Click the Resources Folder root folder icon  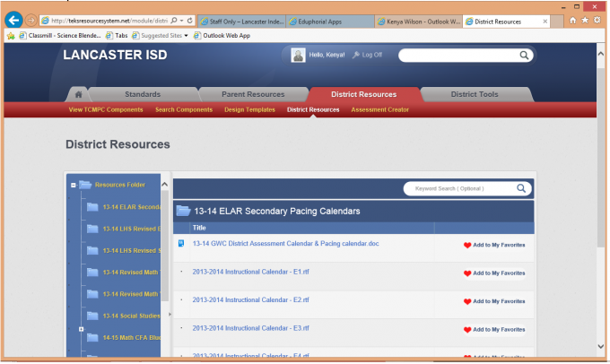[x=85, y=185]
